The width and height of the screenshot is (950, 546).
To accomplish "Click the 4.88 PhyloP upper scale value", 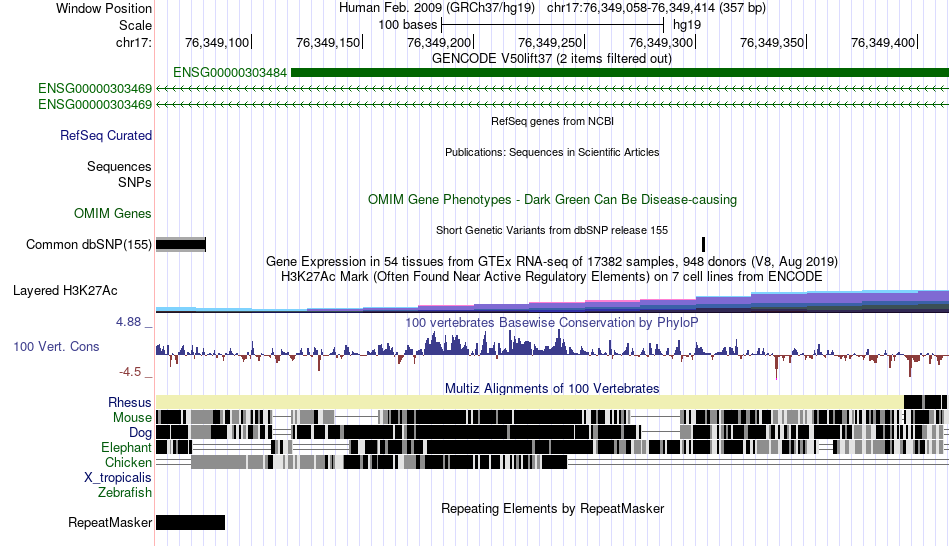I will coord(128,322).
